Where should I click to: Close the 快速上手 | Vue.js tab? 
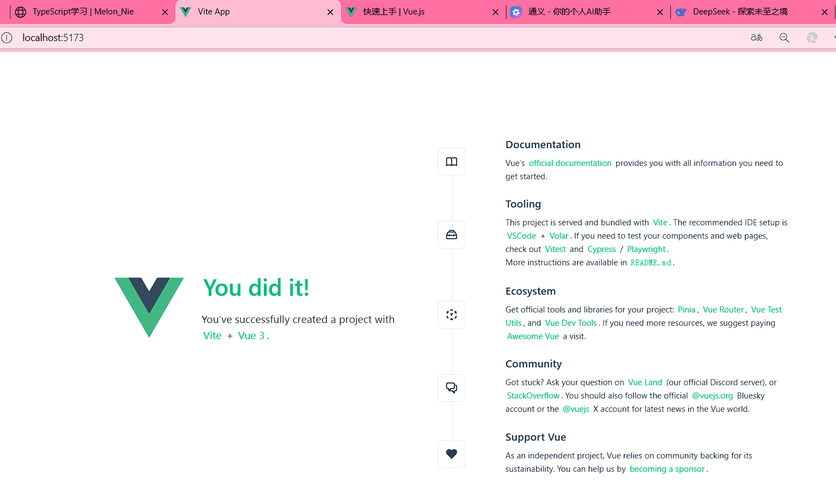click(x=495, y=12)
